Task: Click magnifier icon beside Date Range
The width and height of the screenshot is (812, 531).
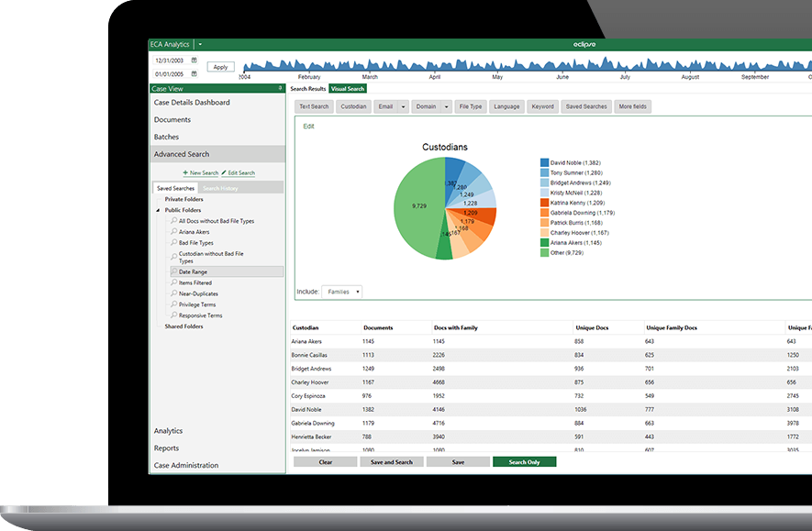Action: [x=174, y=271]
